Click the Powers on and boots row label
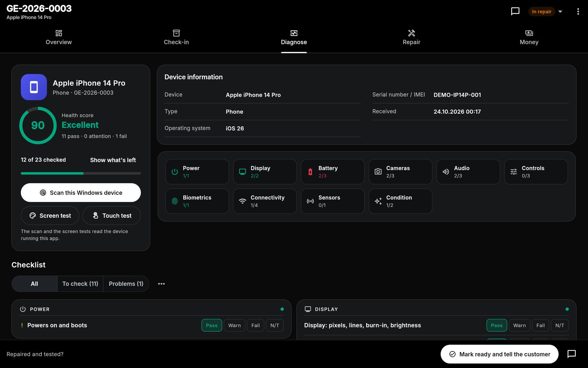The height and width of the screenshot is (368, 588). pyautogui.click(x=57, y=325)
